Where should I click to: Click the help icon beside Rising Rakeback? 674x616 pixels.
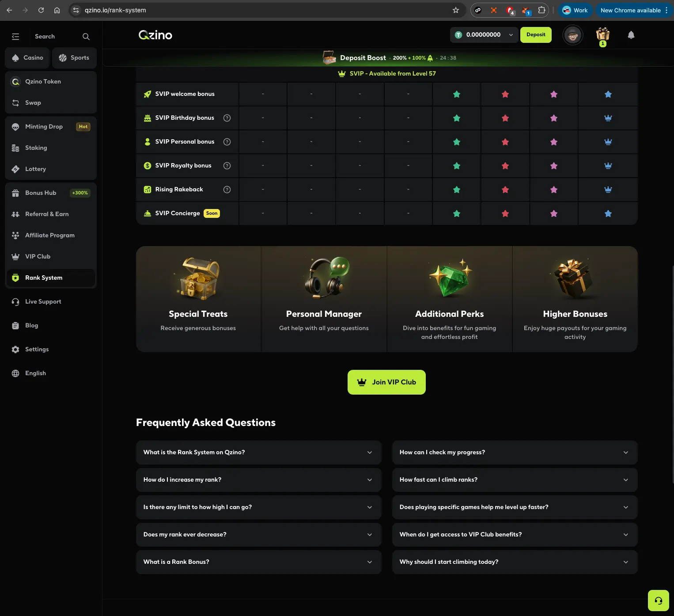click(227, 190)
